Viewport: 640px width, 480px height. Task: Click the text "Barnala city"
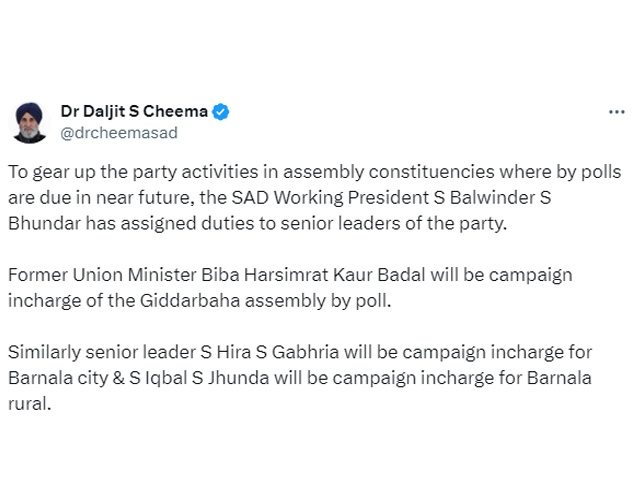pyautogui.click(x=52, y=378)
